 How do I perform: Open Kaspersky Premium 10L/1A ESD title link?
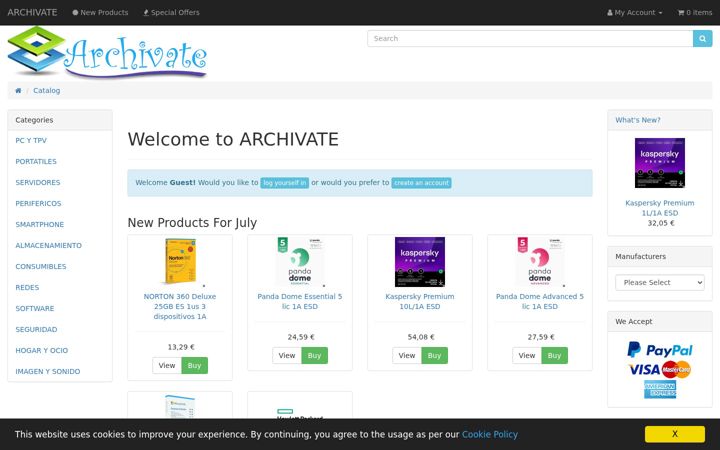coord(420,302)
